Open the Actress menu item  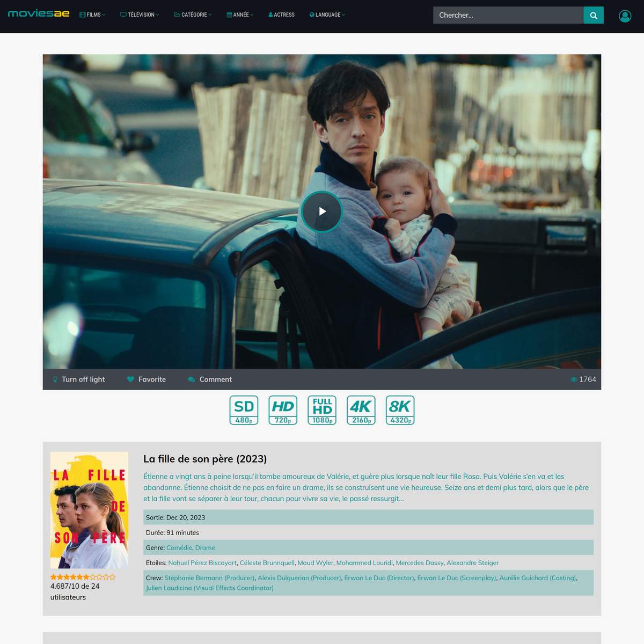281,14
